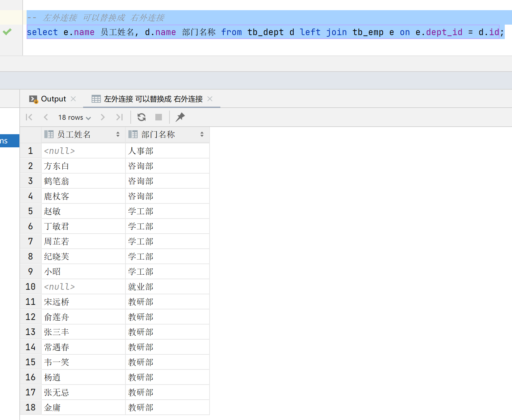Click the 教研部 cell in row 18
Image resolution: width=512 pixels, height=420 pixels.
pyautogui.click(x=167, y=408)
